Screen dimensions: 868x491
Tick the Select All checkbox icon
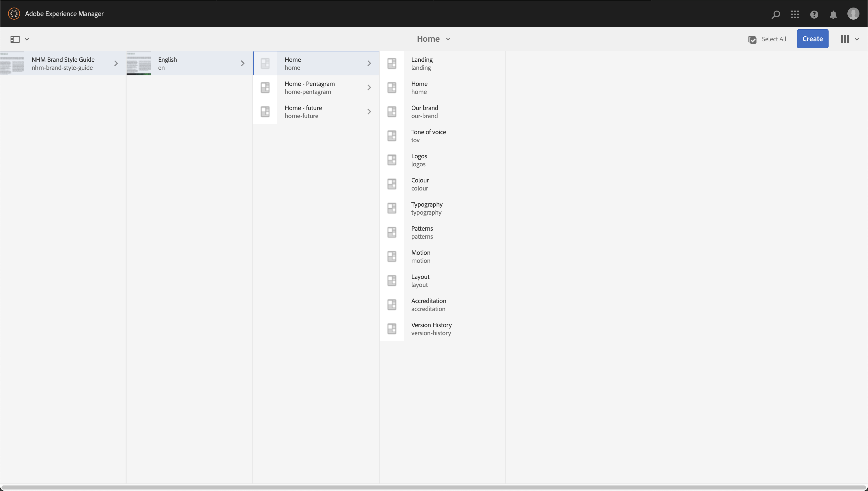click(x=752, y=39)
